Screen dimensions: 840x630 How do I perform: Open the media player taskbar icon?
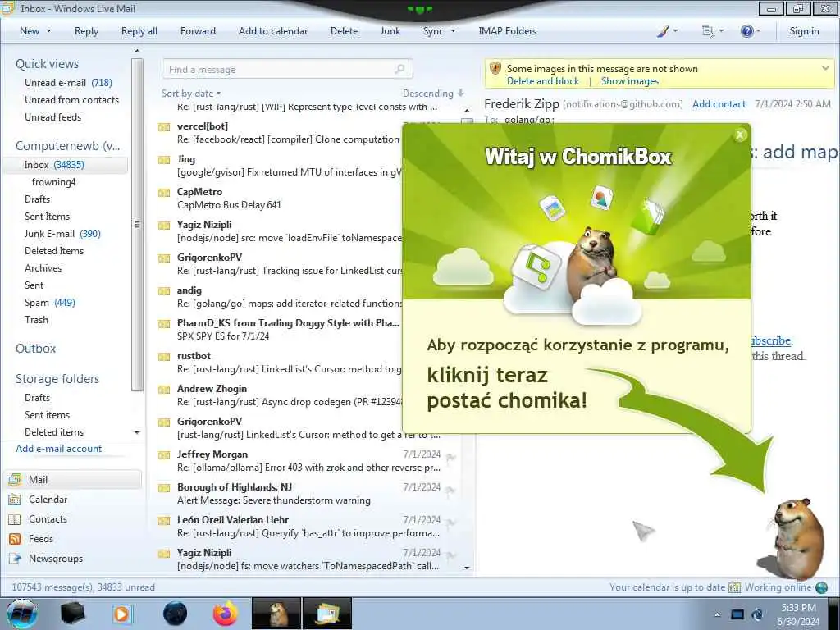pyautogui.click(x=122, y=614)
